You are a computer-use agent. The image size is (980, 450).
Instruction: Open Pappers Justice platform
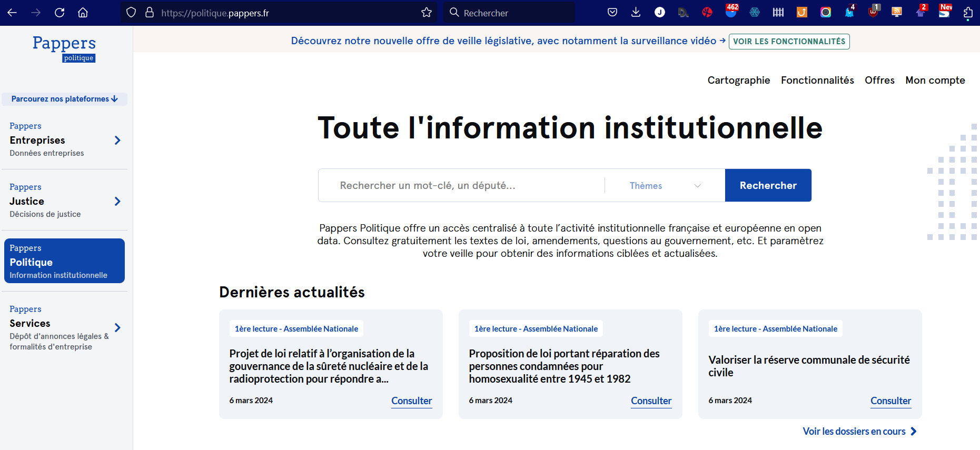click(64, 201)
